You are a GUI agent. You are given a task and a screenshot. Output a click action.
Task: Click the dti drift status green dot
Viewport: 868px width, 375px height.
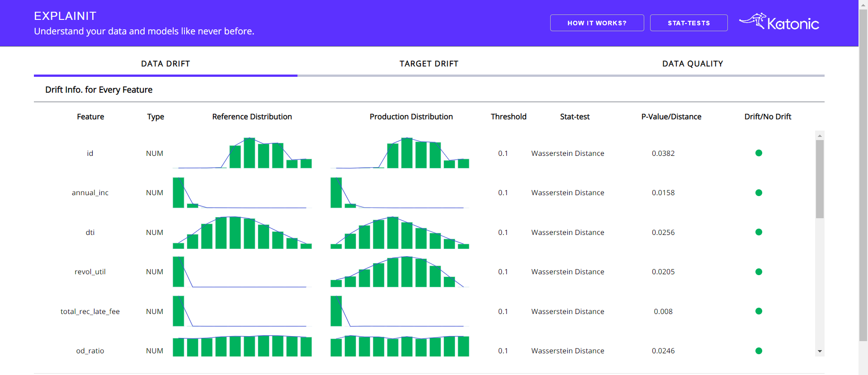click(759, 232)
